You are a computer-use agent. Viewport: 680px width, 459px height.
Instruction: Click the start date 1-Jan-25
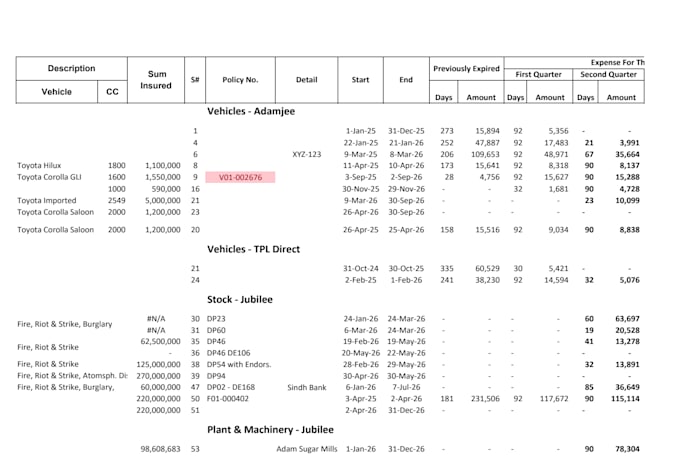click(x=361, y=131)
